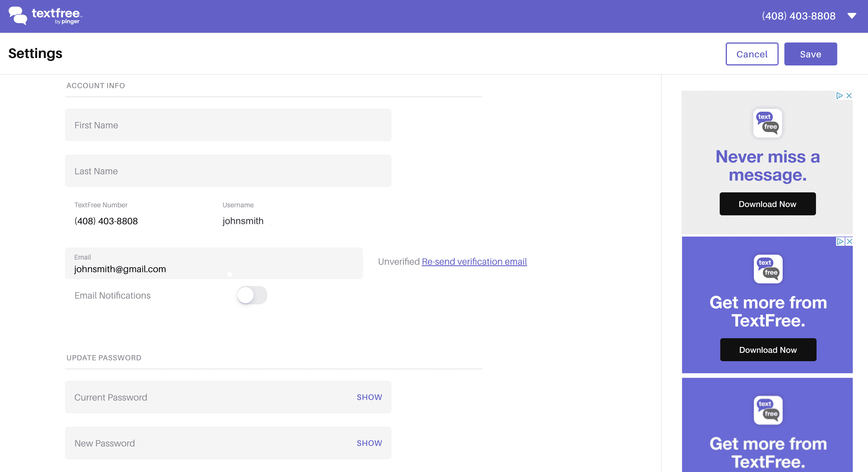Click the Cancel button
The height and width of the screenshot is (472, 868).
pos(752,54)
